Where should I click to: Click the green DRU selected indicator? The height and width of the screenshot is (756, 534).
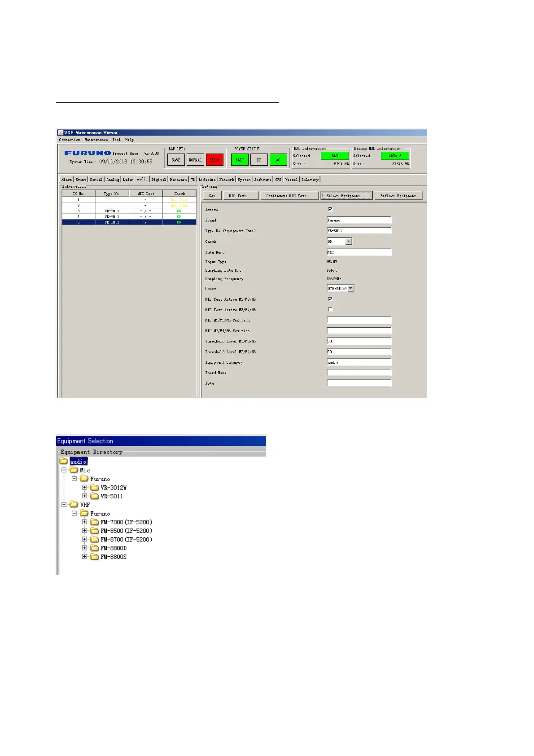(x=335, y=156)
